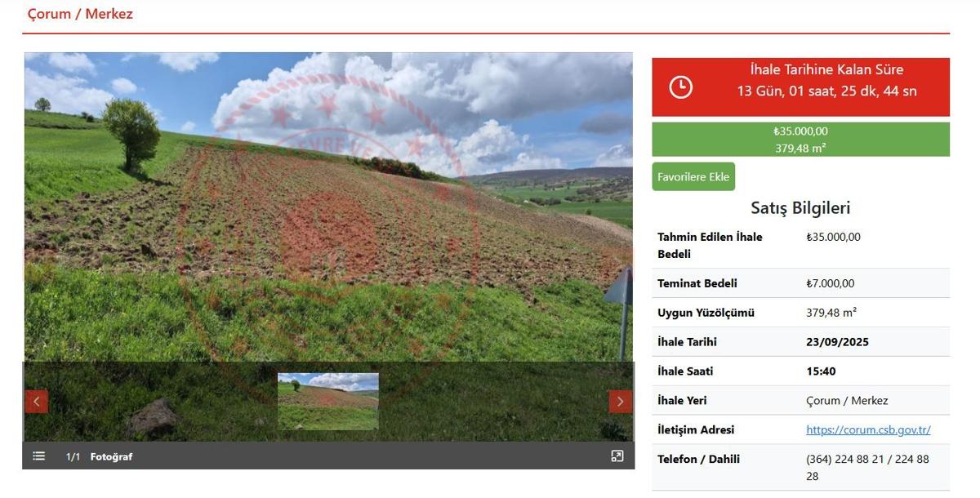This screenshot has width=980, height=498.
Task: Open the photo list menu icon
Action: (38, 456)
